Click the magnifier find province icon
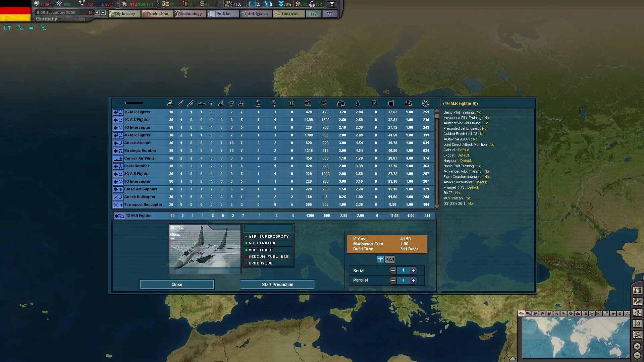The width and height of the screenshot is (644, 362). [637, 335]
